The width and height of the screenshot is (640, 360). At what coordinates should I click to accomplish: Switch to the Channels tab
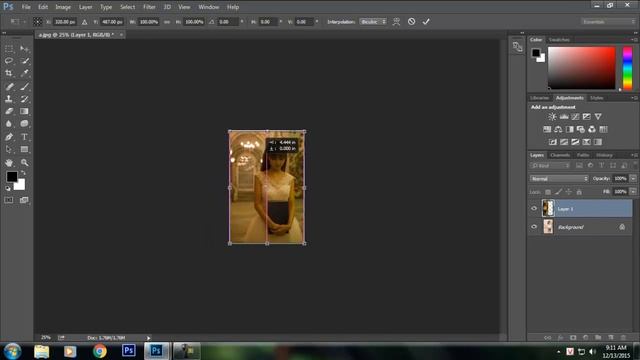560,155
